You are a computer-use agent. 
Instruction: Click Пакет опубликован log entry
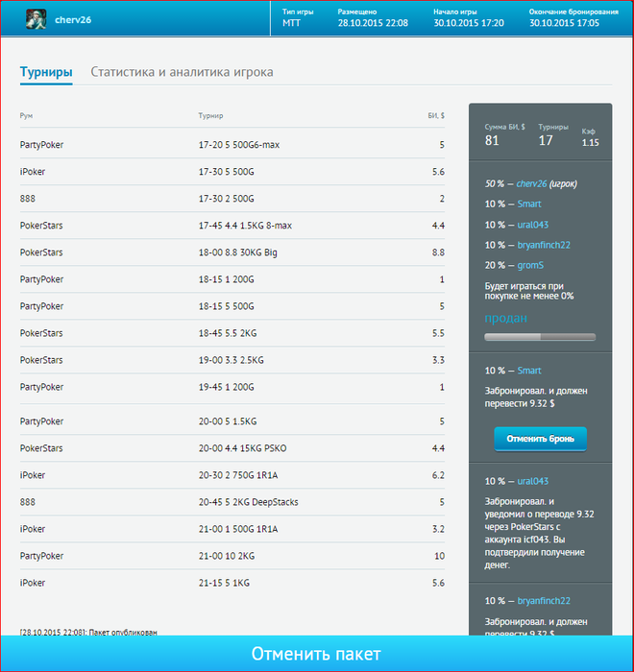[x=88, y=632]
